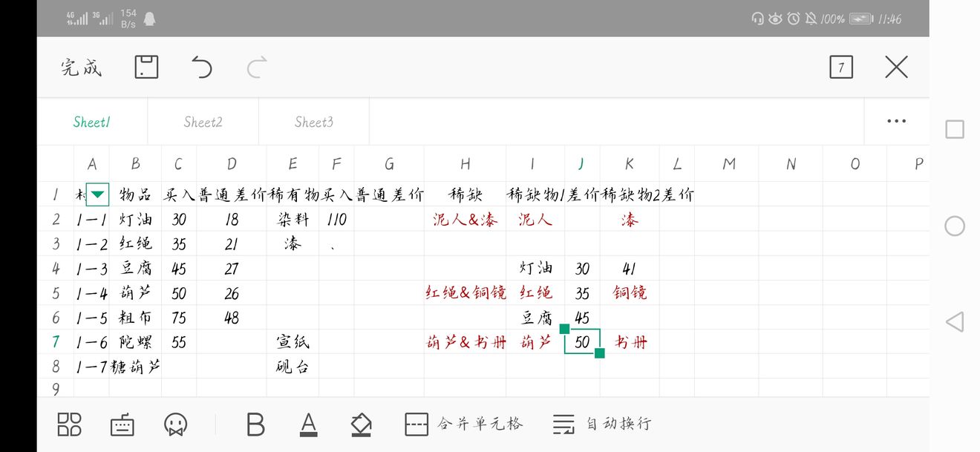Open the assistant face icon
980x452 pixels.
(x=175, y=425)
